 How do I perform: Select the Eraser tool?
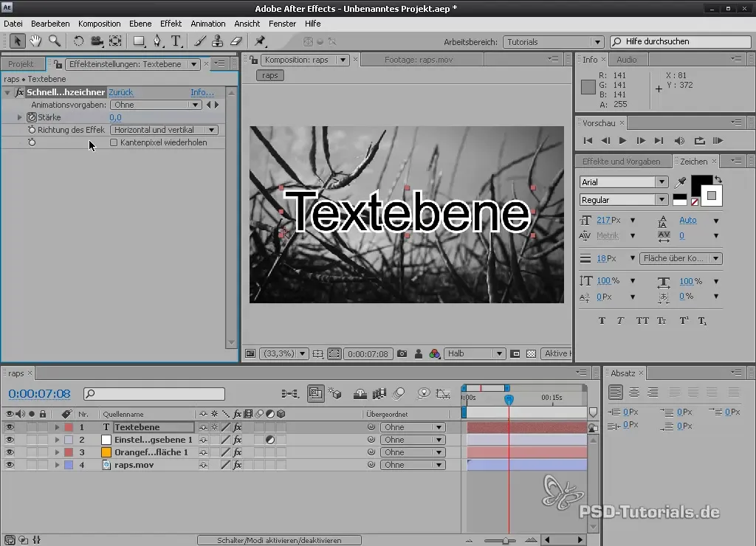(x=236, y=41)
